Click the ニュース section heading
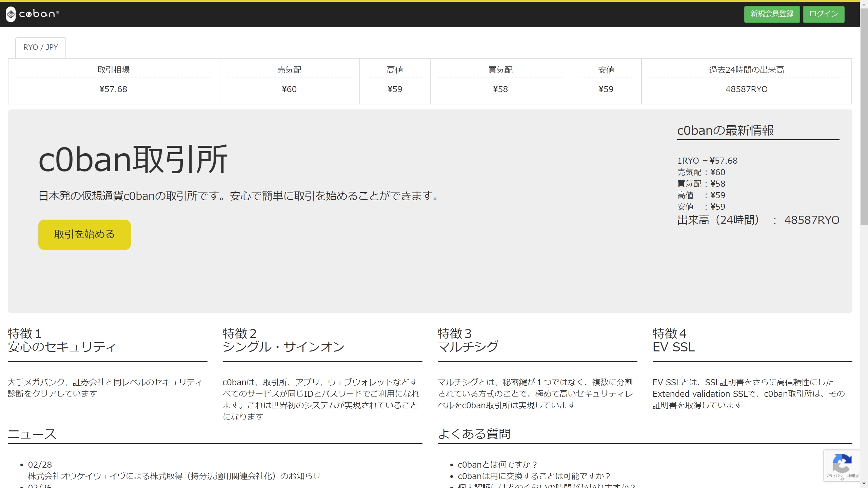The width and height of the screenshot is (868, 488). pyautogui.click(x=32, y=434)
